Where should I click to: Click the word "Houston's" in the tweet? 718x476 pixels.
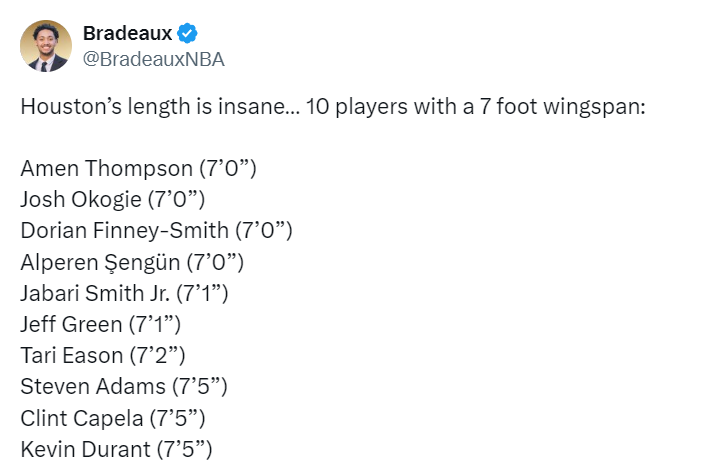pyautogui.click(x=66, y=105)
